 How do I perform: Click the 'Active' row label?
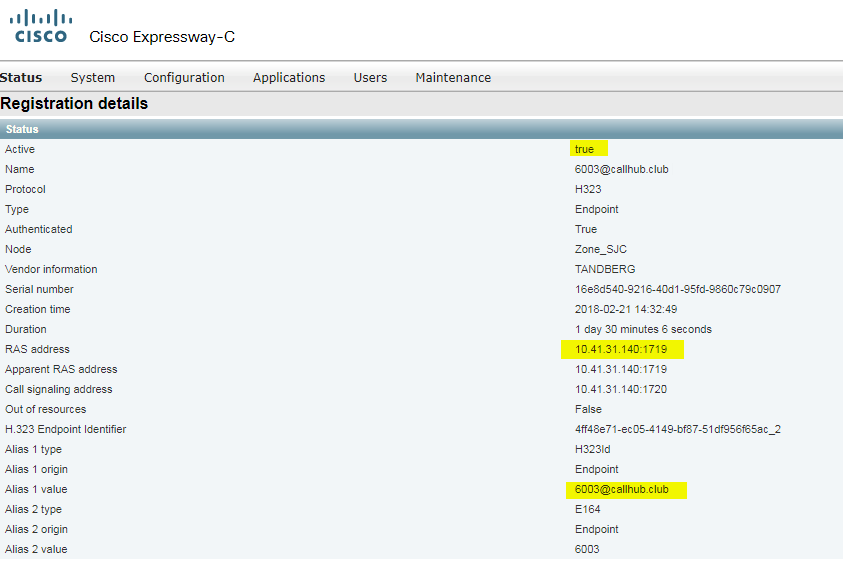20,149
